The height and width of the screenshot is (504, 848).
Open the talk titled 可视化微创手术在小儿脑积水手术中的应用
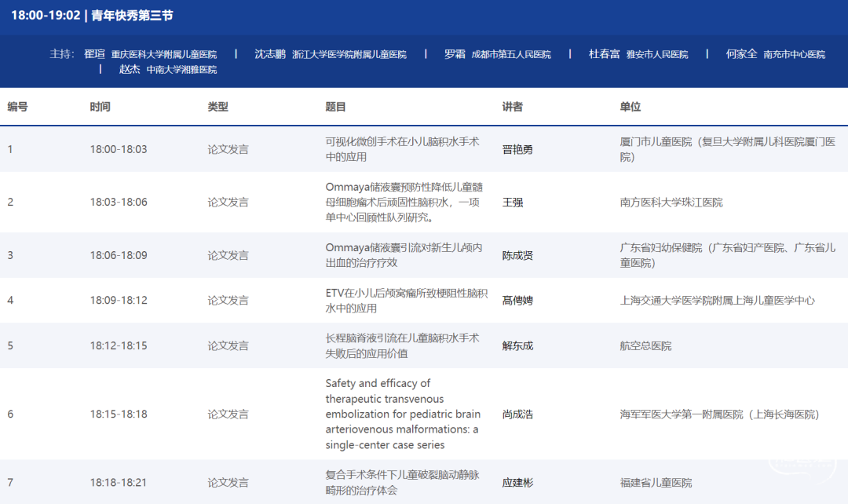click(402, 149)
